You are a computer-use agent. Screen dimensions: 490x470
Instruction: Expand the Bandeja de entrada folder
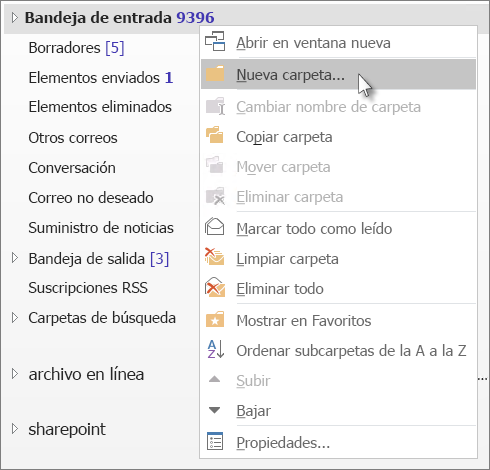pos(14,17)
